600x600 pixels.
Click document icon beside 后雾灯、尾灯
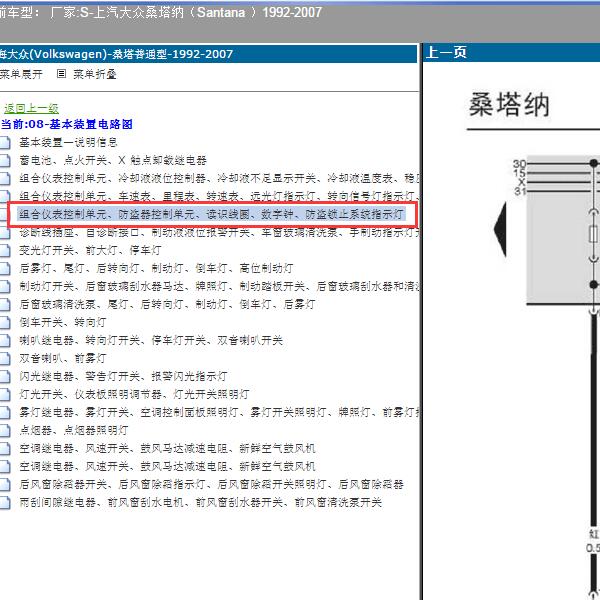pos(5,268)
